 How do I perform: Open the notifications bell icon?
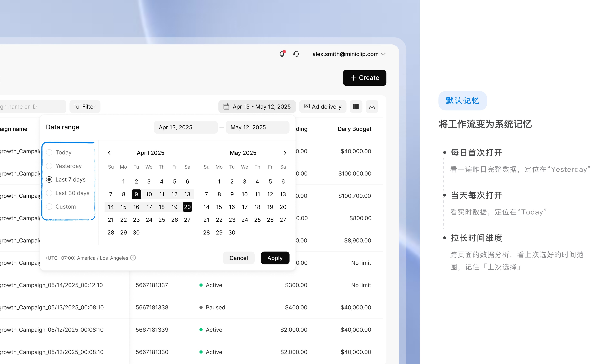tap(282, 54)
